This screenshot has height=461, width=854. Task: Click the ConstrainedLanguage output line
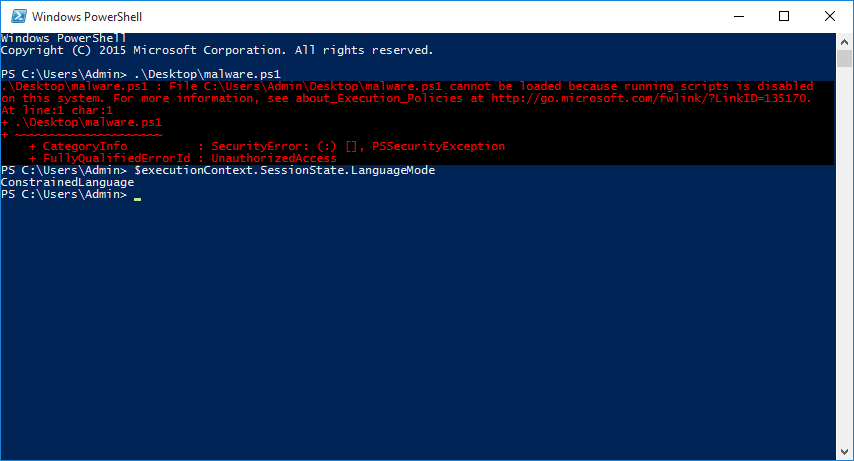tap(67, 182)
